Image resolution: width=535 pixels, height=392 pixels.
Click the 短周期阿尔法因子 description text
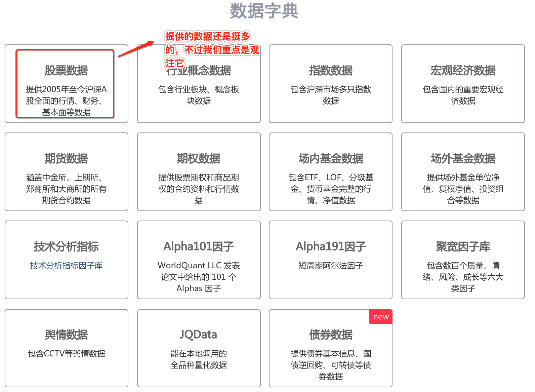point(331,266)
